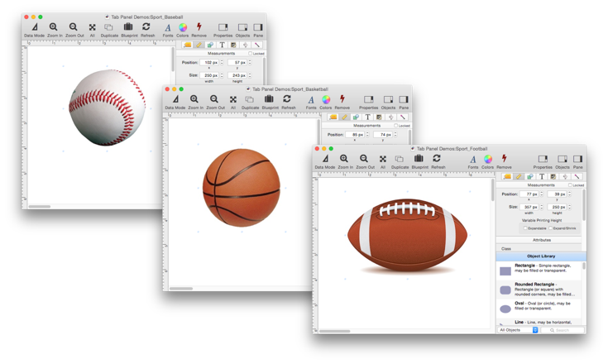Image resolution: width=608 pixels, height=364 pixels.
Task: Toggle Objects panel in the Sport_Football window
Action: 563,161
